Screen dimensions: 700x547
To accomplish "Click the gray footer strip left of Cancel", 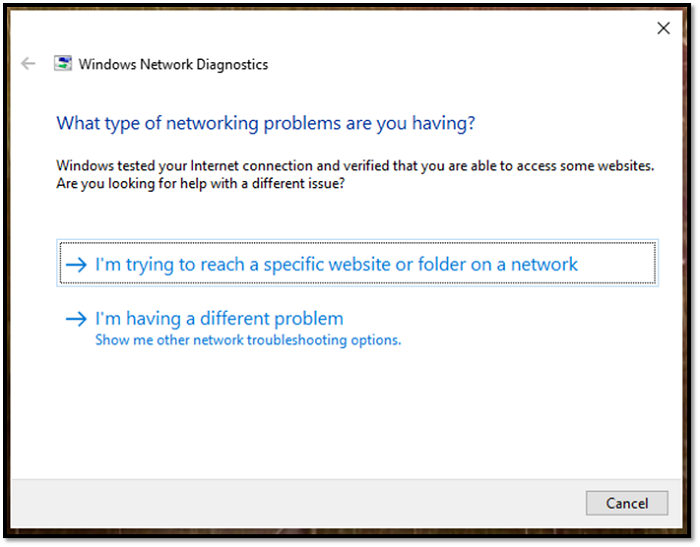I will (x=300, y=503).
